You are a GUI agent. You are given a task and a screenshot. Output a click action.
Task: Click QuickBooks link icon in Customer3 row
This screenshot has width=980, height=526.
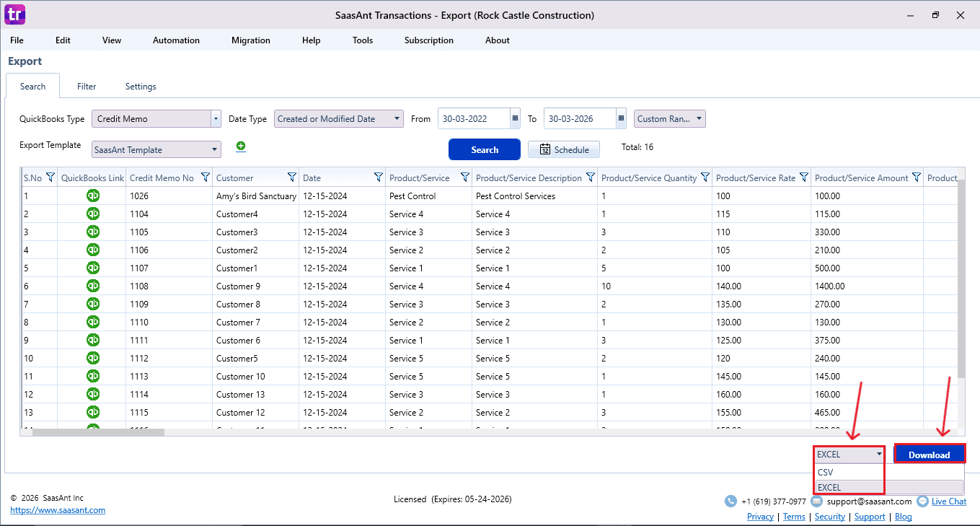[x=93, y=232]
